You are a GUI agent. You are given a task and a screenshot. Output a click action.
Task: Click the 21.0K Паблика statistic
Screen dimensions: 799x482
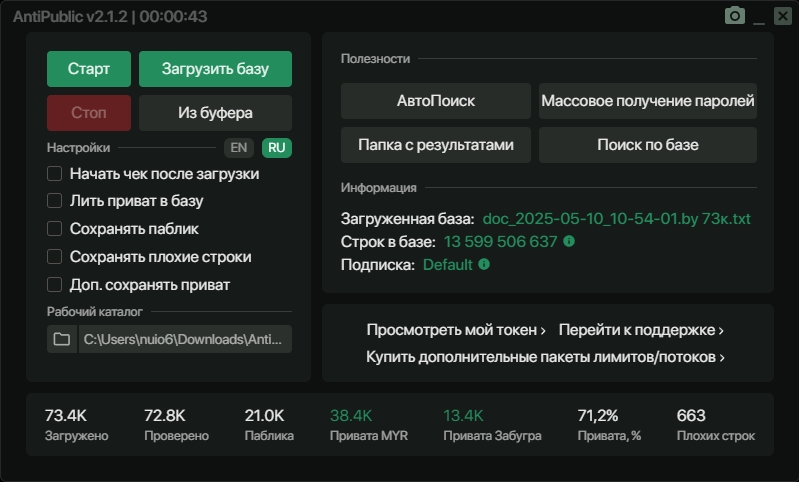point(269,424)
